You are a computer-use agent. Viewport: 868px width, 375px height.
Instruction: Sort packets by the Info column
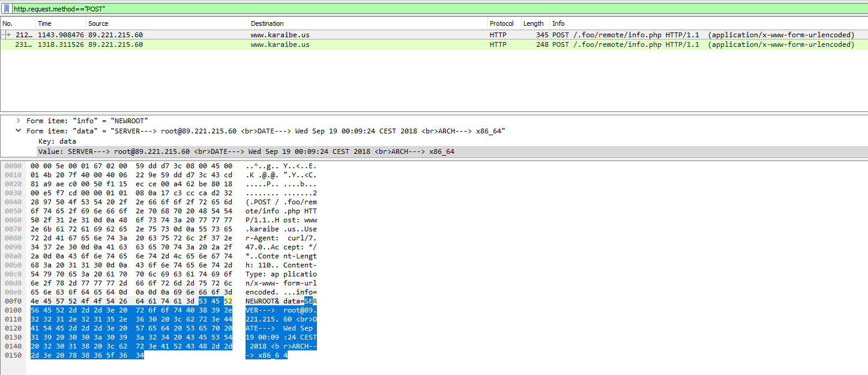[708, 23]
